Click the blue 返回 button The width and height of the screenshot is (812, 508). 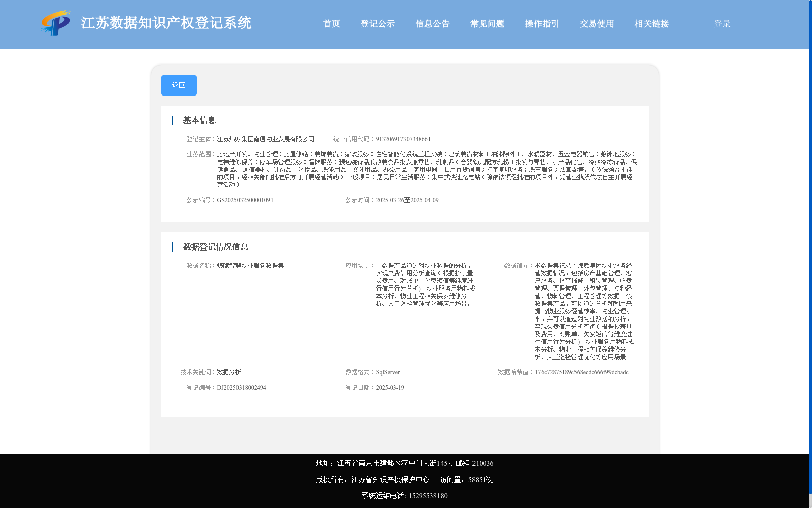pos(179,85)
